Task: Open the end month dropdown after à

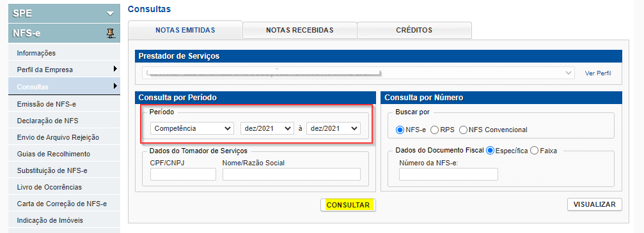Action: click(x=333, y=128)
